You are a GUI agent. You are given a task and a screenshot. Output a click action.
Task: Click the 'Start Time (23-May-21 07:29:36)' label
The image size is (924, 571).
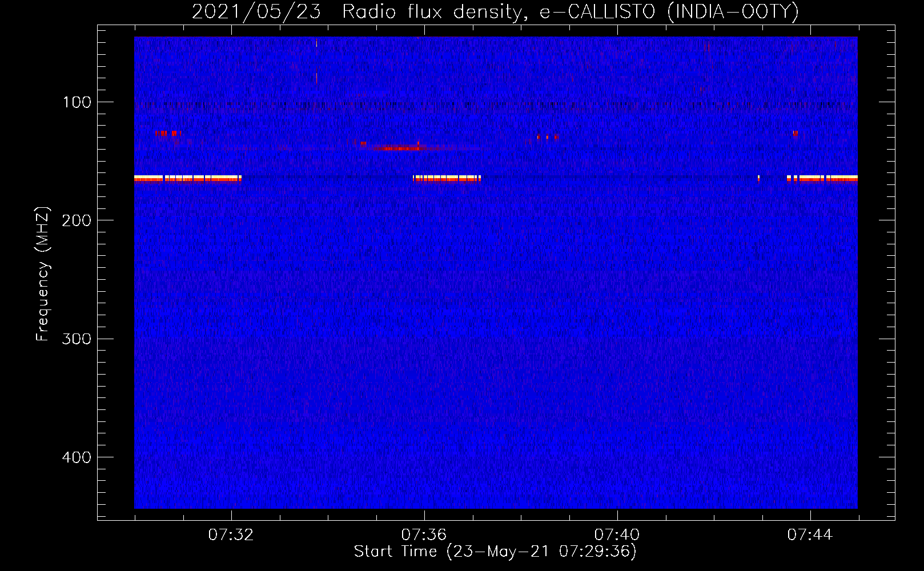[x=495, y=552]
